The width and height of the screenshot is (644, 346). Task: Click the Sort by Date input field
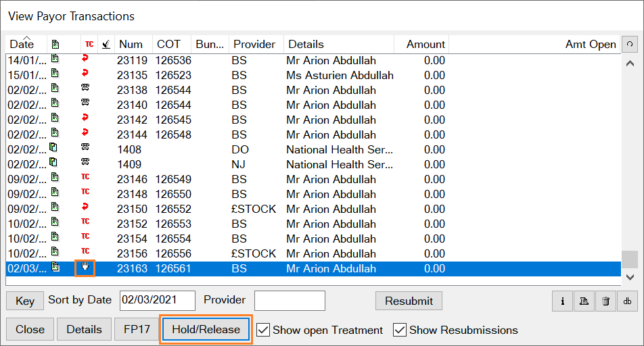[158, 301]
